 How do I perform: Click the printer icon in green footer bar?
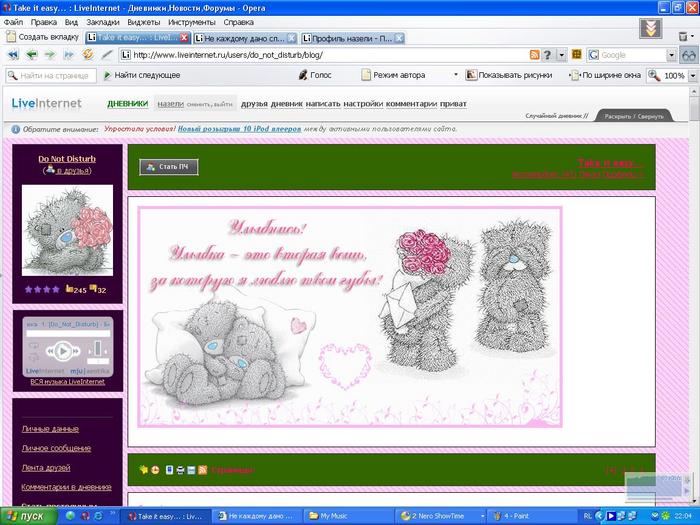coord(180,470)
